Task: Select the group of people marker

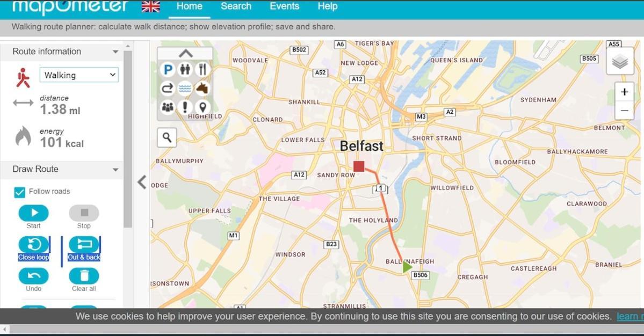Action: click(168, 107)
